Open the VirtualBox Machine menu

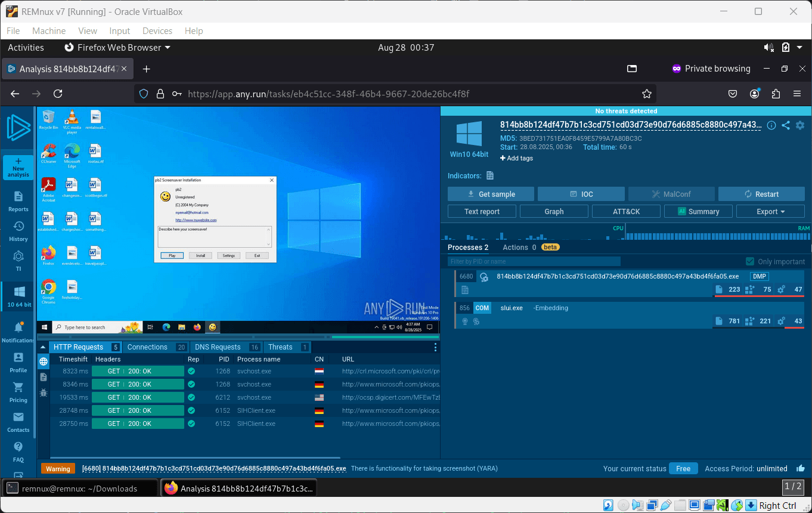pyautogui.click(x=49, y=31)
